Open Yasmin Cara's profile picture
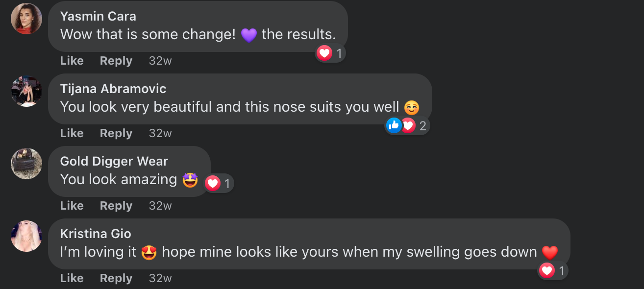 click(x=26, y=19)
